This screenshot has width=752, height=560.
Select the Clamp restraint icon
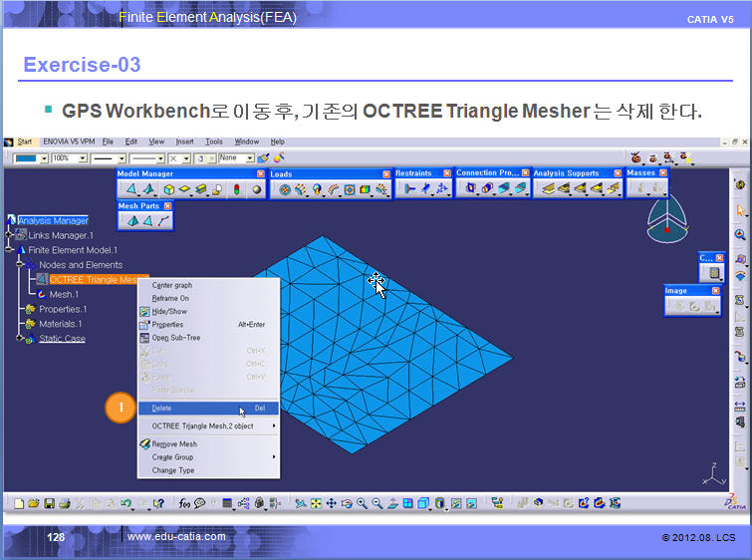(409, 189)
